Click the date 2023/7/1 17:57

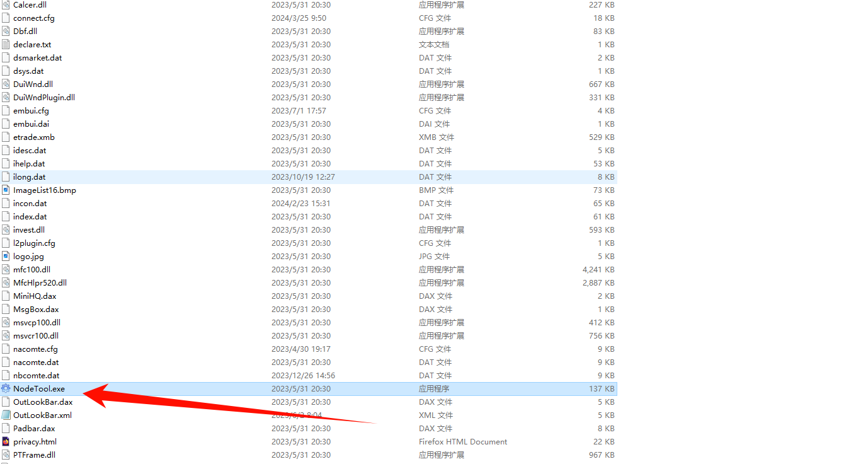click(x=299, y=111)
